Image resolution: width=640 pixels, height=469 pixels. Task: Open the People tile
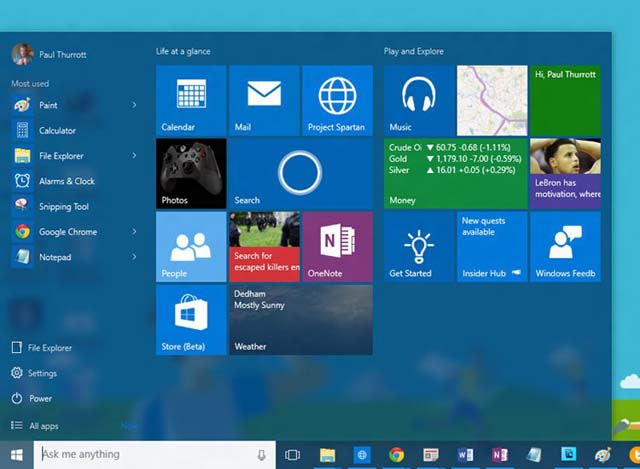coord(191,247)
